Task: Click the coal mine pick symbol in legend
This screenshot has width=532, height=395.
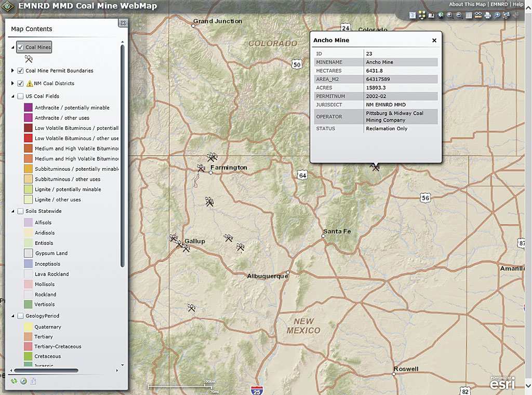Action: coord(29,59)
